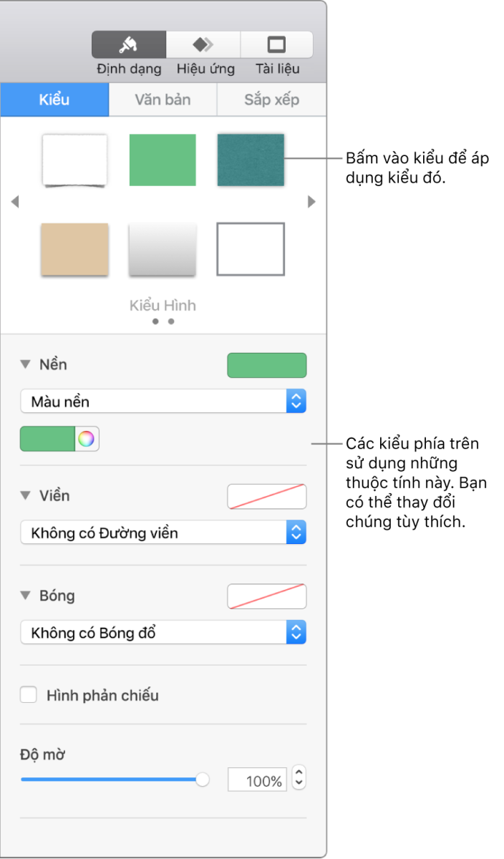The height and width of the screenshot is (859, 504).
Task: Click the opacity percentage stepper arrows
Action: tap(299, 778)
